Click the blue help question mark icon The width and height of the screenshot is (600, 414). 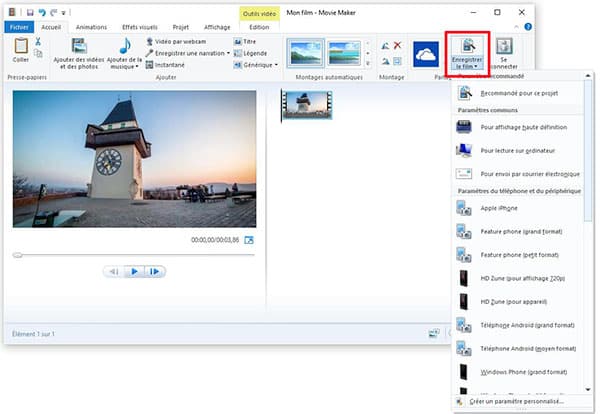pyautogui.click(x=528, y=27)
